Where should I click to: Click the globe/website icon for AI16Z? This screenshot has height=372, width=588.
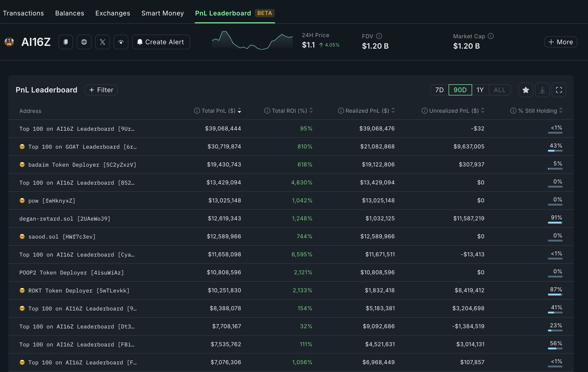[x=84, y=41]
